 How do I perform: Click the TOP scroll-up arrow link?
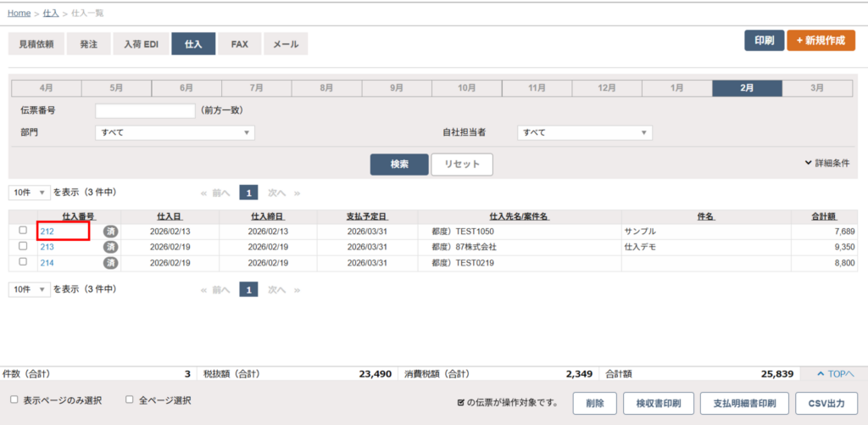pyautogui.click(x=834, y=373)
